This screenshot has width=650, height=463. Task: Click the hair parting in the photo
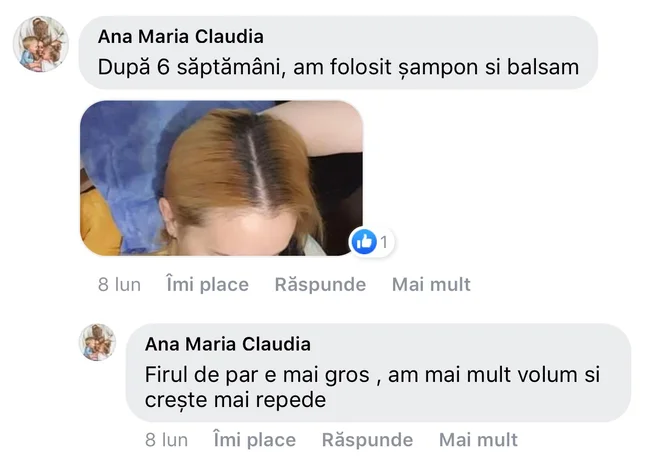(x=254, y=164)
